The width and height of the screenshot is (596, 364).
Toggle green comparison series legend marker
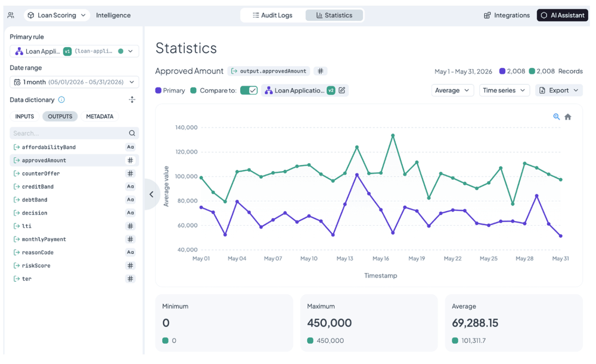[x=193, y=91]
